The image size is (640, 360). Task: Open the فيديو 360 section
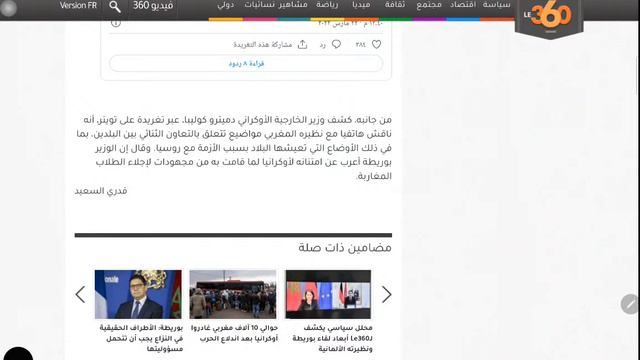[153, 6]
